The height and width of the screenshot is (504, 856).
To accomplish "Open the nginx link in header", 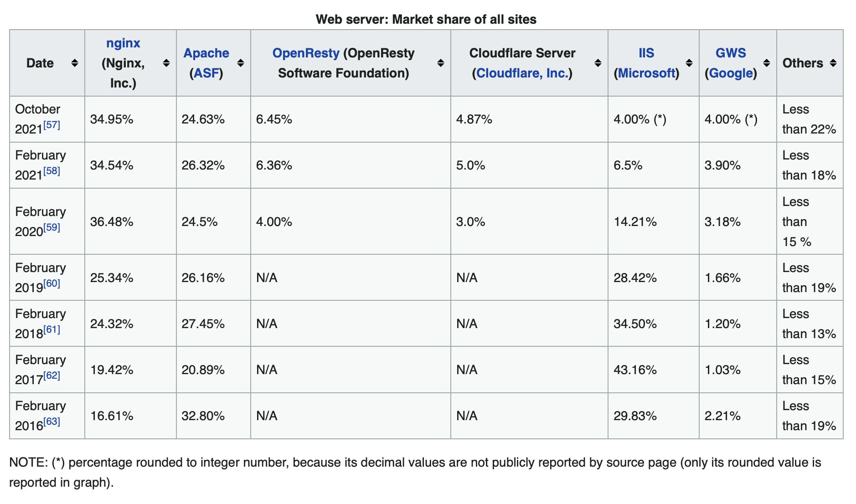I will click(123, 43).
